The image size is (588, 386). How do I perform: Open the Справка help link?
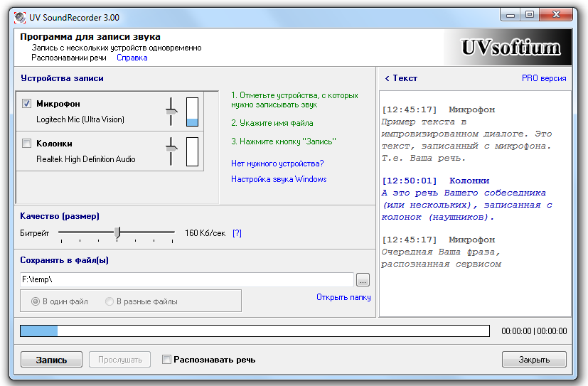pyautogui.click(x=132, y=58)
